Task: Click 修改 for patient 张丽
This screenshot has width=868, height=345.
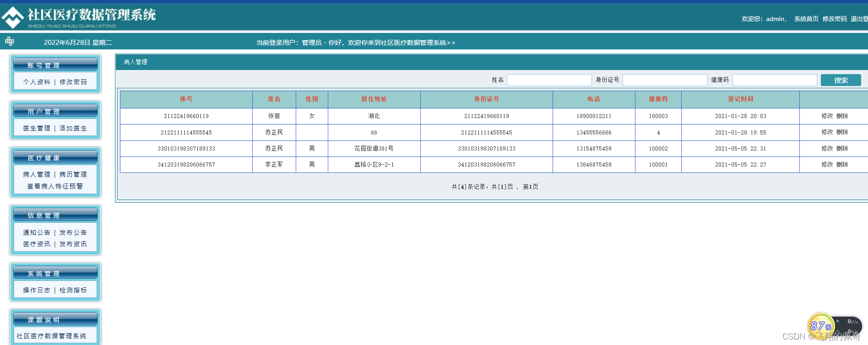Action: coord(827,116)
